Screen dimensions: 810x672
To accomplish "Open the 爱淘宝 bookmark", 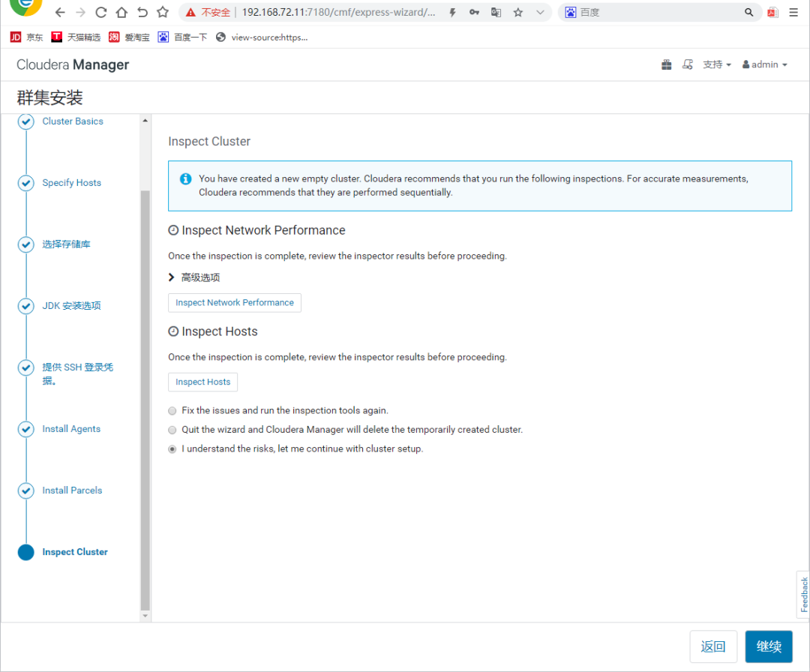I will click(129, 37).
